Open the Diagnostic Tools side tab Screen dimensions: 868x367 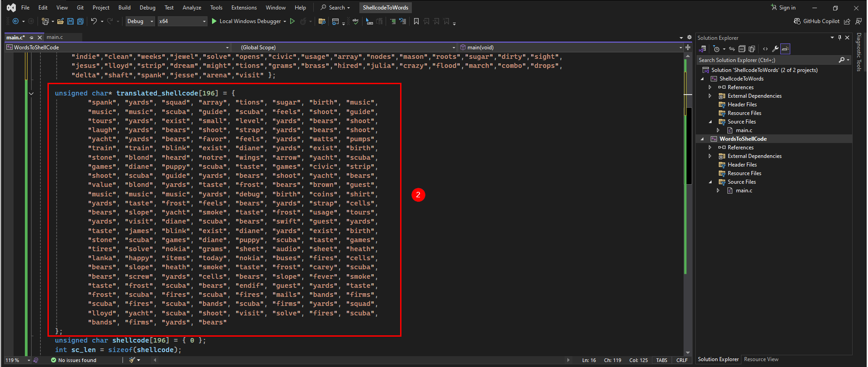pos(859,52)
